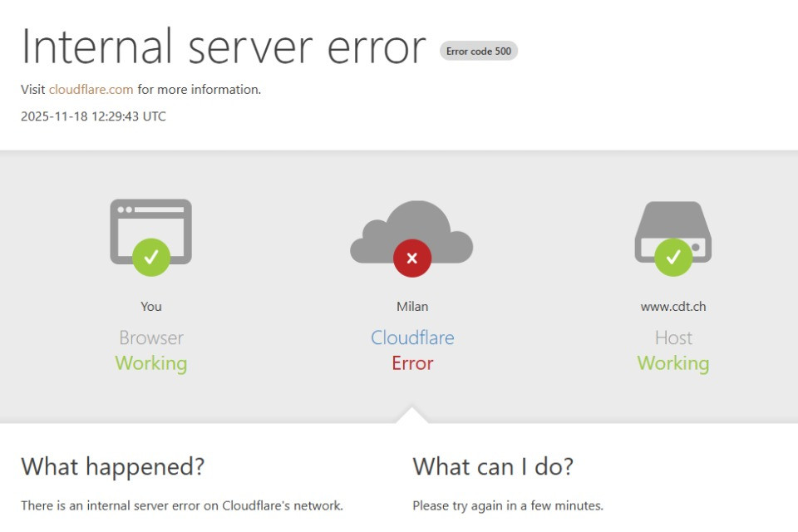This screenshot has height=532, width=798.
Task: Click the green checkmark on the host server
Action: click(x=673, y=257)
